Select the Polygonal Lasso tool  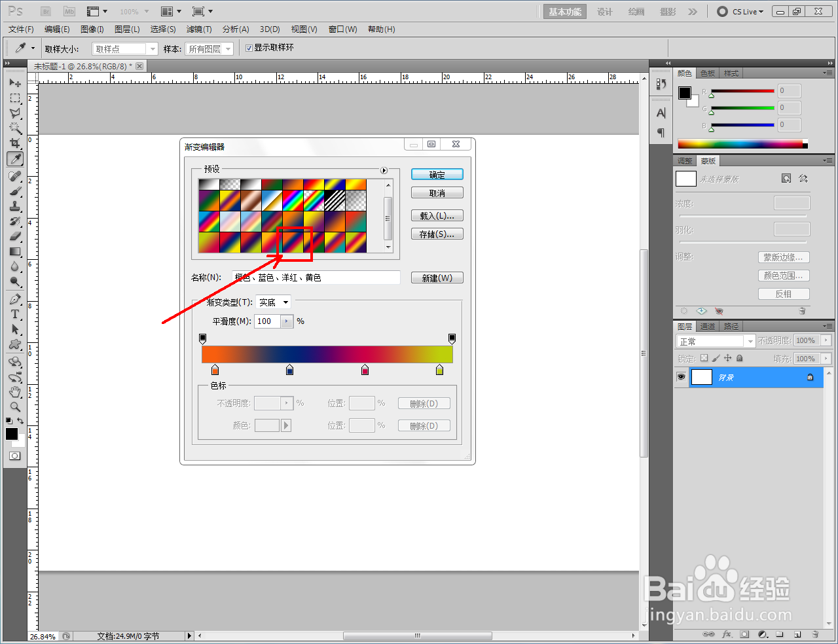point(15,113)
